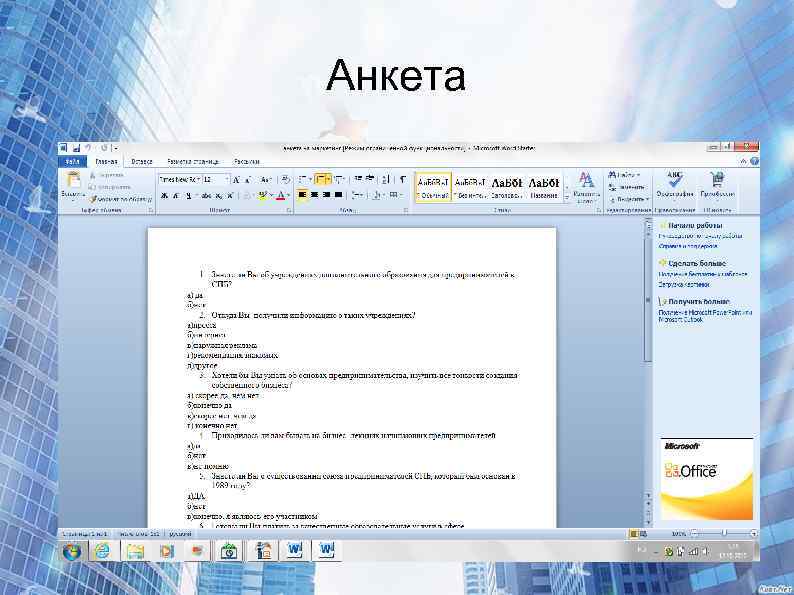This screenshot has height=595, width=794.
Task: Click the volume speaker icon in system tray
Action: tap(706, 551)
